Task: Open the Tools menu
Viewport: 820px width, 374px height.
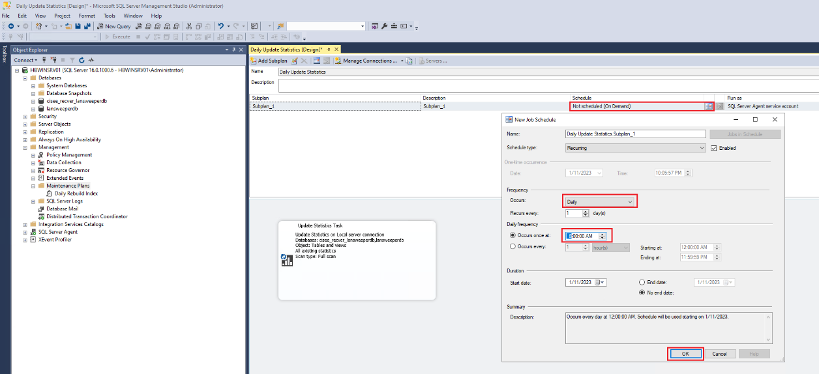Action: (109, 16)
